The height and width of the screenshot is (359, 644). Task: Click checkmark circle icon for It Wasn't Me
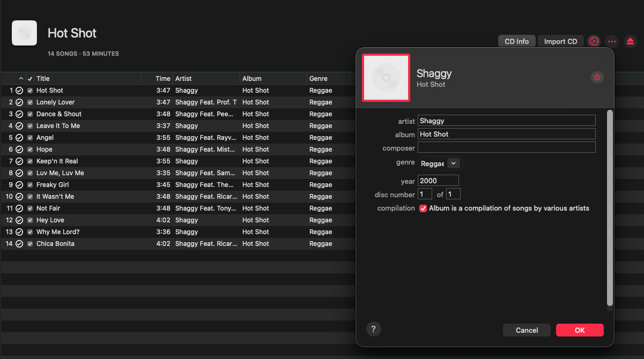(19, 197)
